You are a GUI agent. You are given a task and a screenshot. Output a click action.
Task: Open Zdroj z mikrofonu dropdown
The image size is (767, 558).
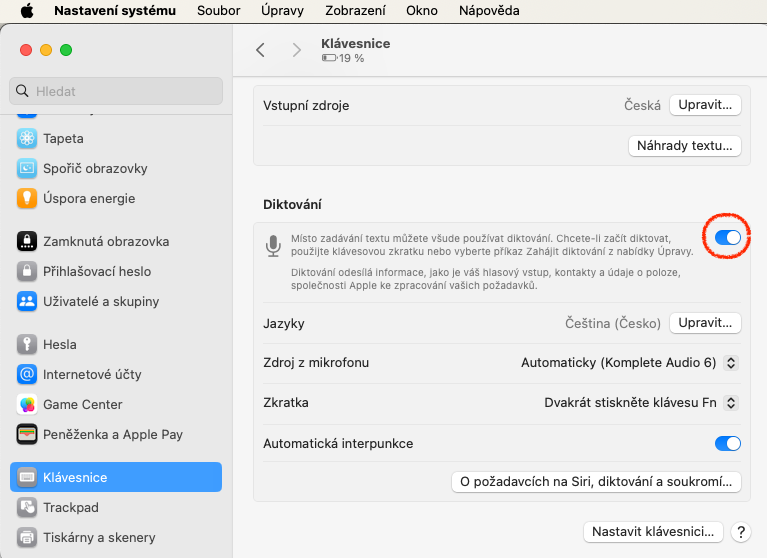629,363
